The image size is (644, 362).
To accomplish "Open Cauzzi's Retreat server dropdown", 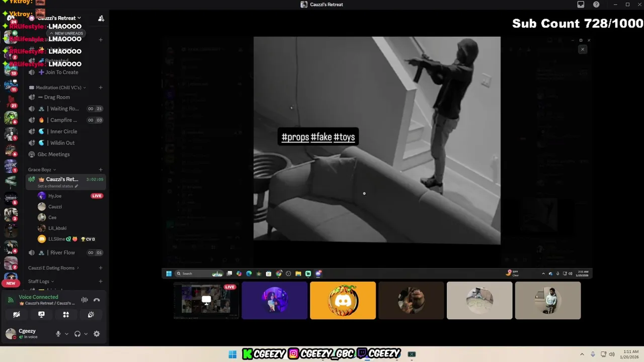I will (x=59, y=18).
